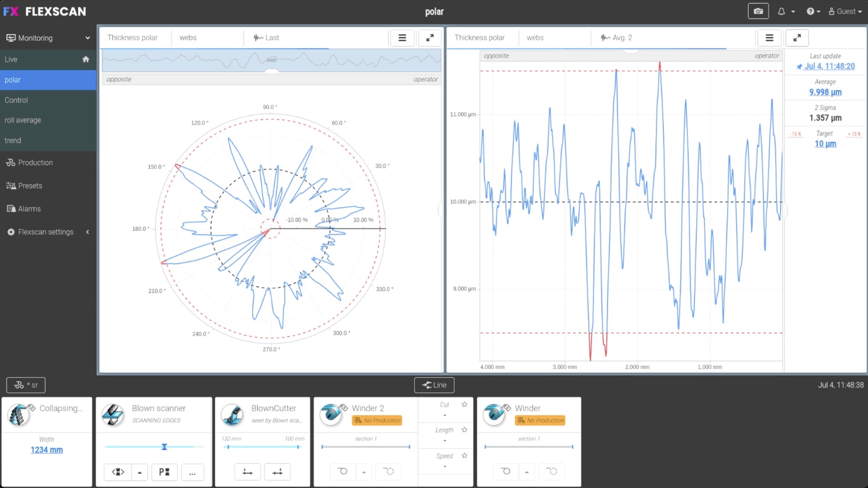Click the camera screenshot icon in header

click(758, 11)
